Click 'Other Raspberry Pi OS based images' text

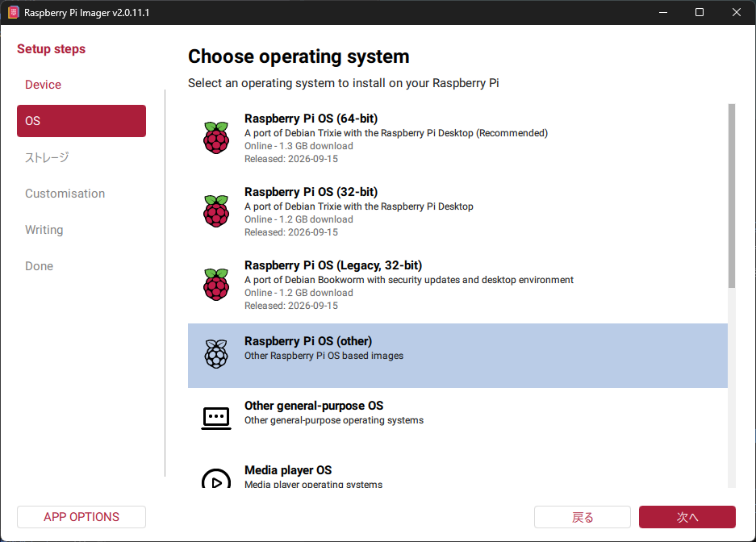324,356
